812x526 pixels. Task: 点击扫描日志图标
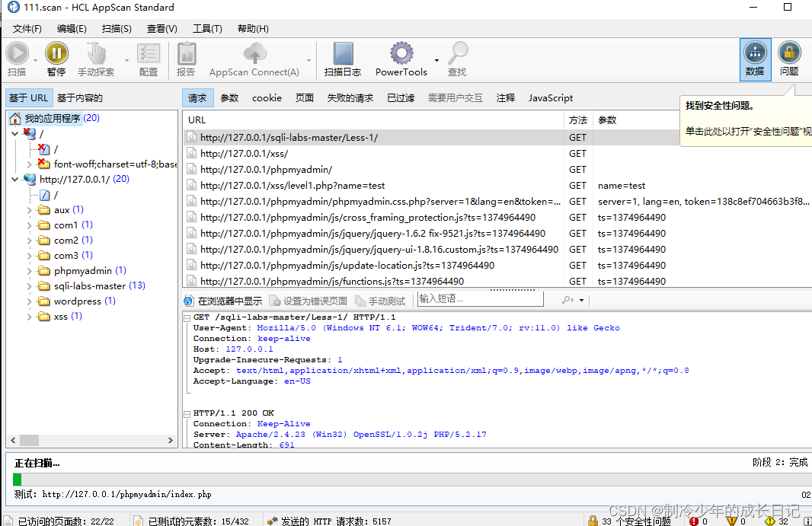point(342,53)
